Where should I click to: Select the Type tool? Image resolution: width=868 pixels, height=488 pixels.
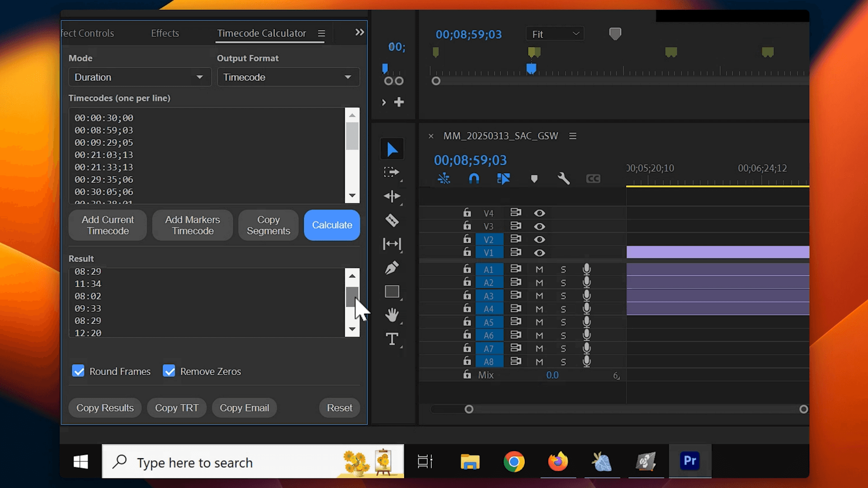392,339
